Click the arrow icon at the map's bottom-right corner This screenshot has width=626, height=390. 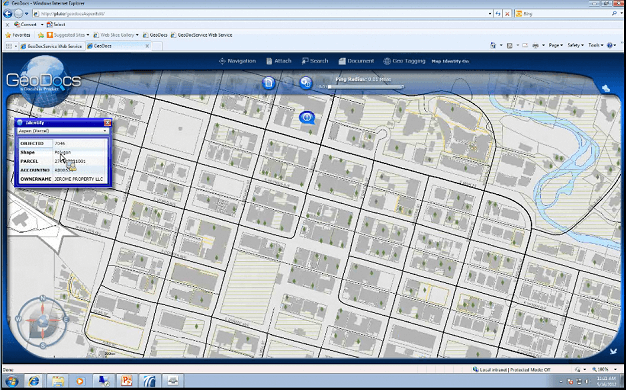[x=613, y=351]
